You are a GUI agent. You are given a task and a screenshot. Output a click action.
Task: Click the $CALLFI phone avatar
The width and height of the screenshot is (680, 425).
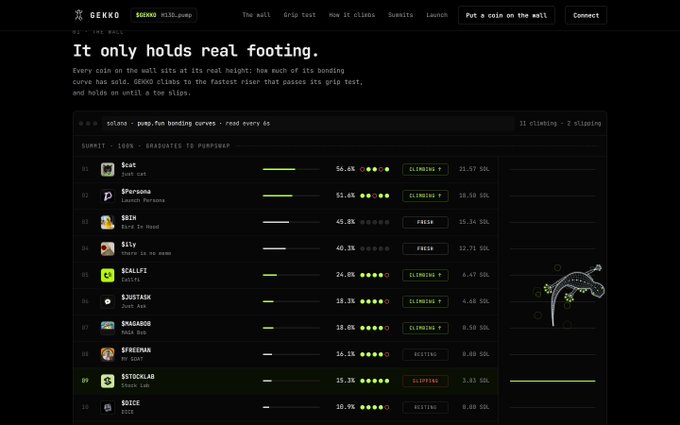pos(108,275)
